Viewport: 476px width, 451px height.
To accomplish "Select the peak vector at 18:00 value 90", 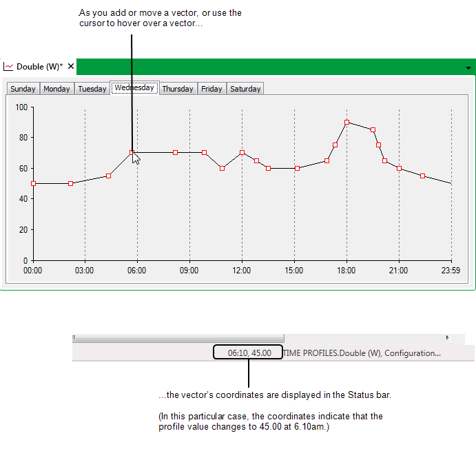I will coord(346,122).
